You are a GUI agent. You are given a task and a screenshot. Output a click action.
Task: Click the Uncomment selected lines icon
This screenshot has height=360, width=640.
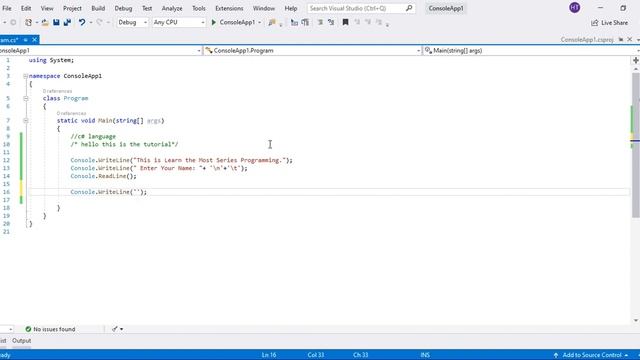[x=331, y=22]
